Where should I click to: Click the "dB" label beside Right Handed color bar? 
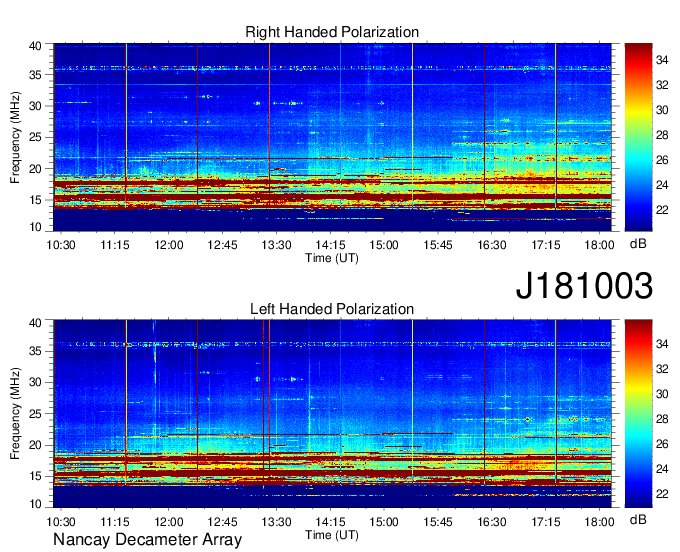(x=638, y=244)
